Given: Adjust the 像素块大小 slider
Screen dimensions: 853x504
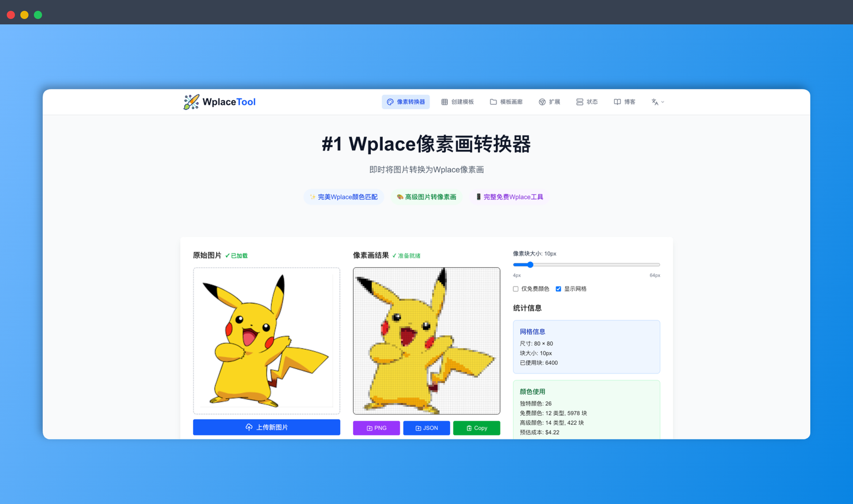Looking at the screenshot, I should click(530, 265).
